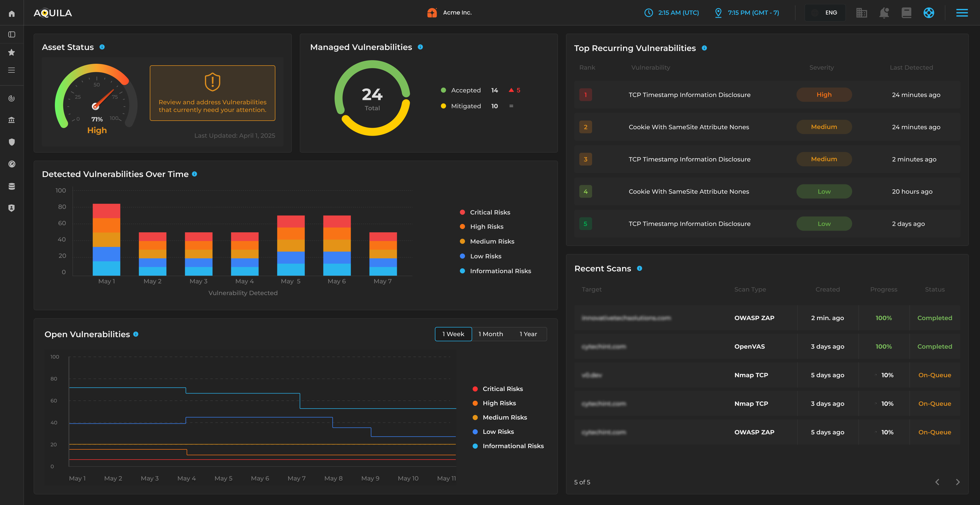Click the bank/assets icon in the sidebar
The width and height of the screenshot is (980, 505).
point(11,120)
